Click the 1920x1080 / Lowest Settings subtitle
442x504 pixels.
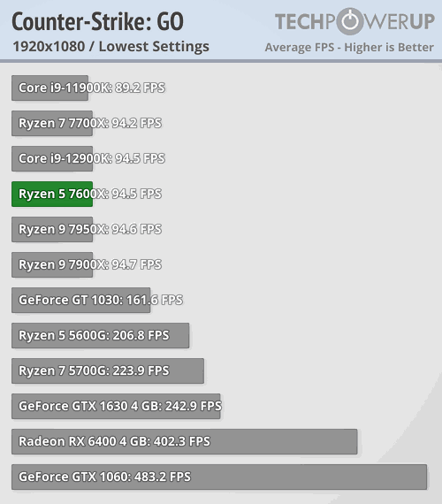tap(110, 47)
